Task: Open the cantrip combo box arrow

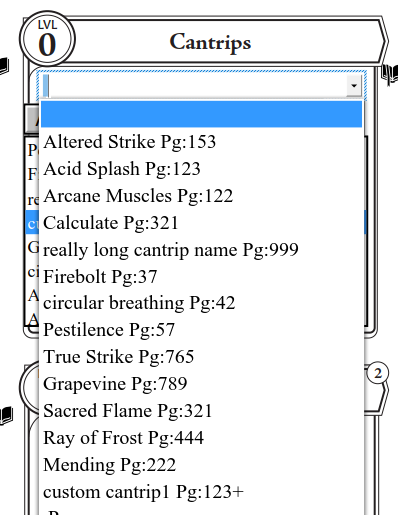Action: (x=354, y=86)
